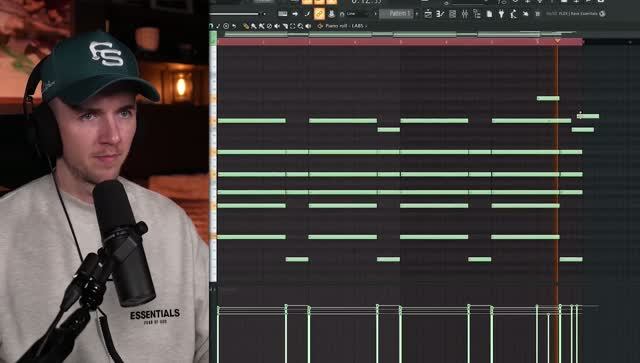640x363 pixels.
Task: Open the Mixer window icon
Action: (464, 14)
